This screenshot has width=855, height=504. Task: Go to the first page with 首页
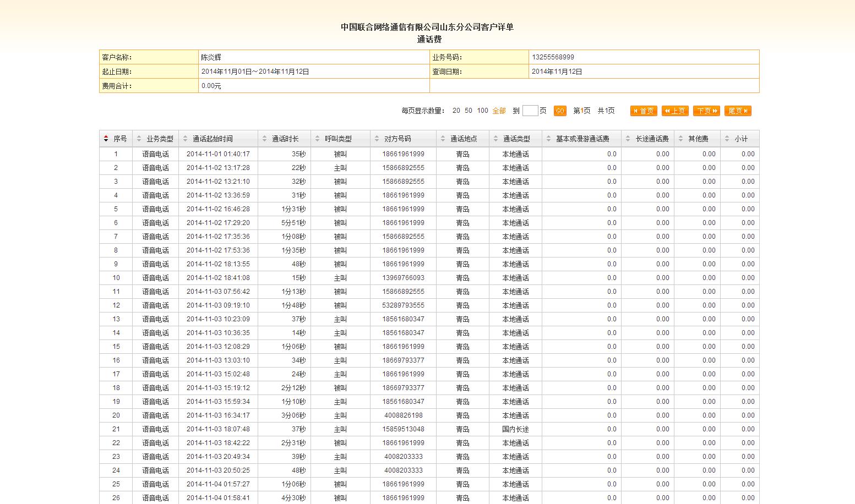pyautogui.click(x=644, y=111)
